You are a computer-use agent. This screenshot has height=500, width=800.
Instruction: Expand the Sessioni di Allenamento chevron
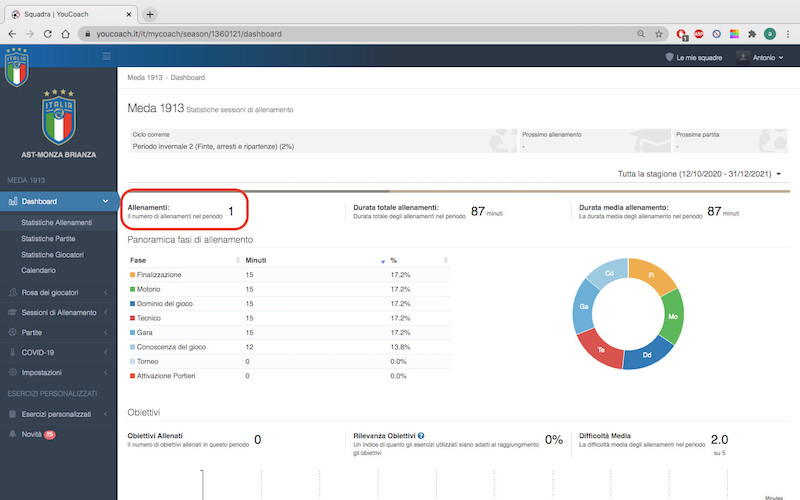106,312
